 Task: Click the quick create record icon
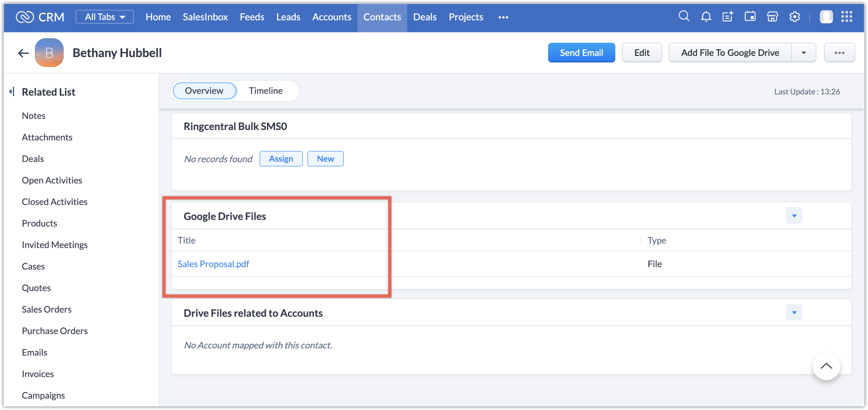728,16
